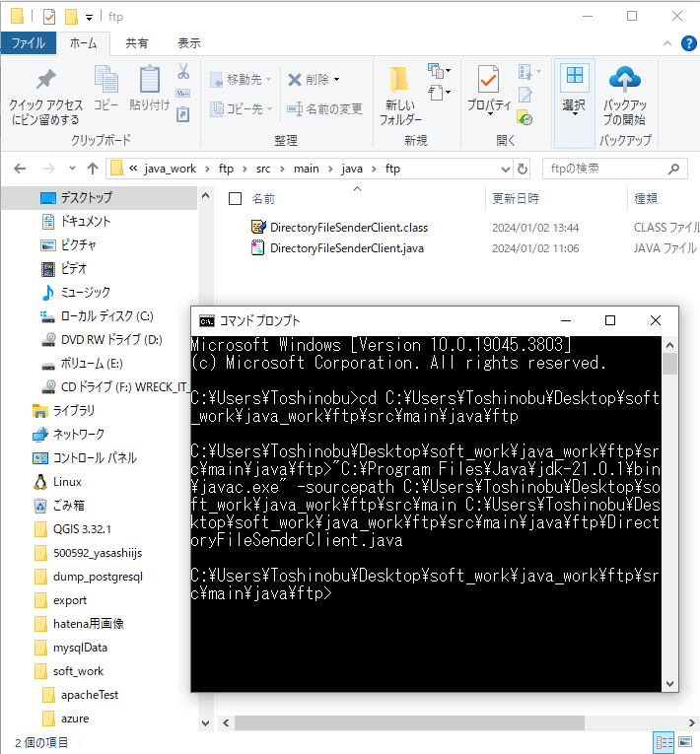Viewport: 700px width, 754px height.
Task: Click the Cut scissors icon
Action: pyautogui.click(x=183, y=72)
